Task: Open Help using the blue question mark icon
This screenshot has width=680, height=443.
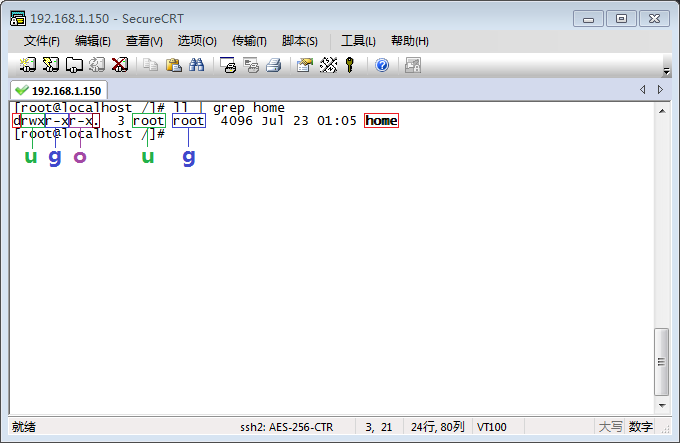Action: tap(382, 65)
